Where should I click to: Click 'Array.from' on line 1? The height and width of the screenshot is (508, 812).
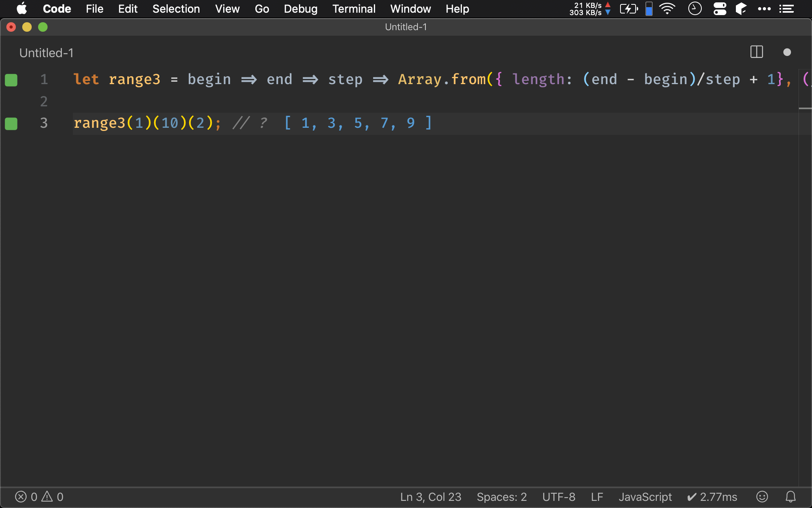442,79
